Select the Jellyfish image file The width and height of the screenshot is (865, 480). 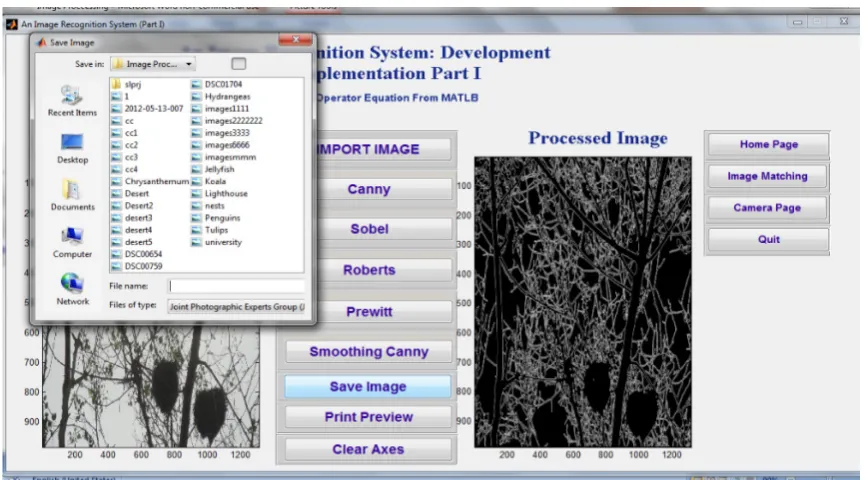pyautogui.click(x=213, y=169)
